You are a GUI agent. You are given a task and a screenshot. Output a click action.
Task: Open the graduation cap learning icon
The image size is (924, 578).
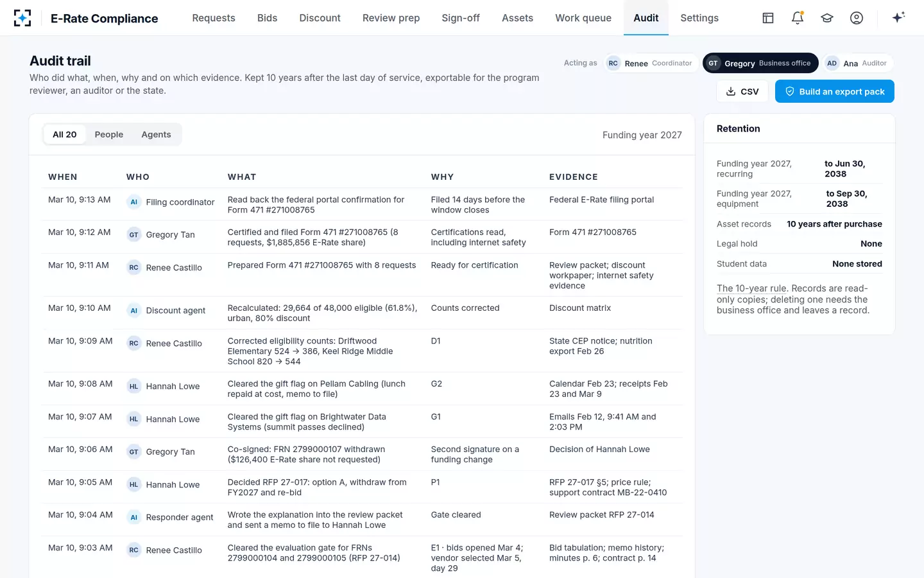tap(827, 18)
